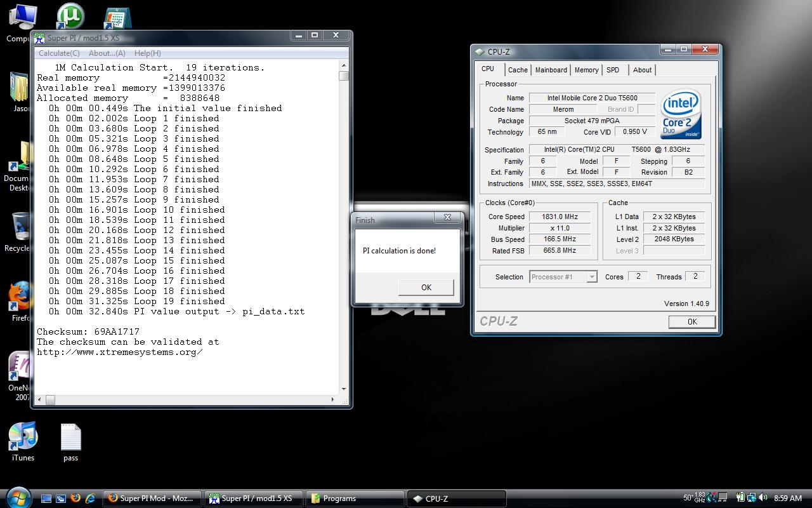Screen dimensions: 812x508
Task: Click the Intel Core 2 Duo logo
Action: click(x=681, y=114)
